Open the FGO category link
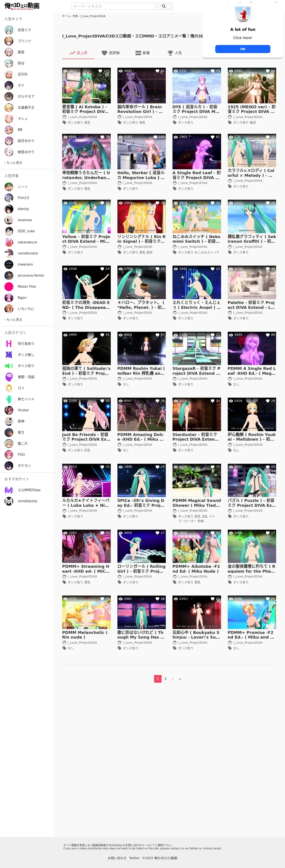Image resolution: width=285 pixels, height=868 pixels. (21, 455)
